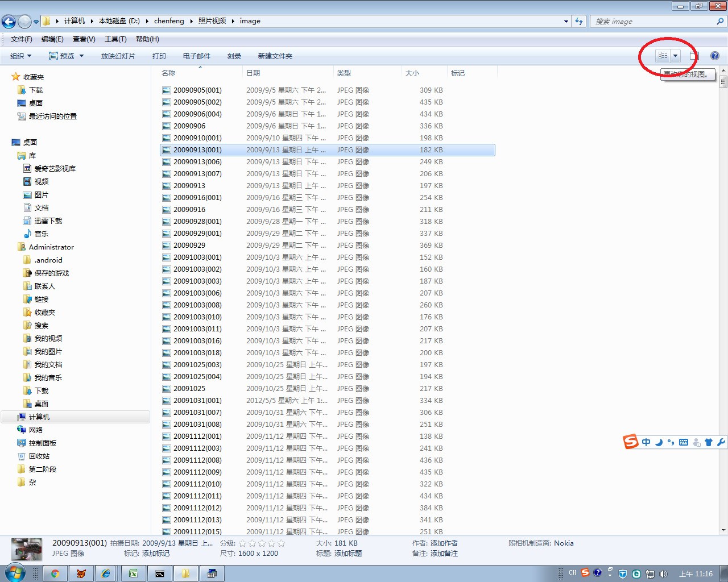Click Sogou user account icon

696,442
